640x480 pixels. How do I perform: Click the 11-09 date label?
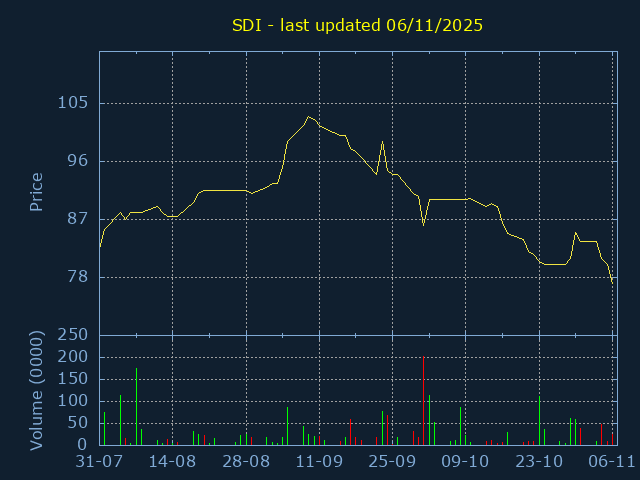click(319, 462)
